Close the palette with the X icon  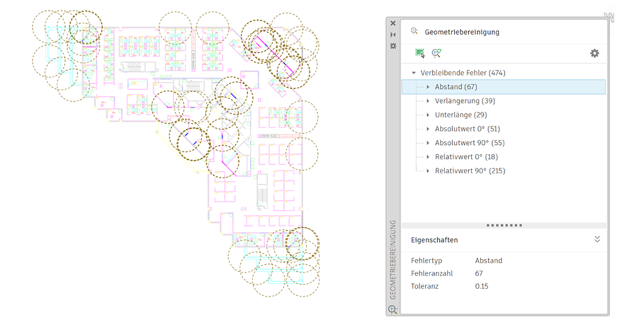[x=393, y=23]
